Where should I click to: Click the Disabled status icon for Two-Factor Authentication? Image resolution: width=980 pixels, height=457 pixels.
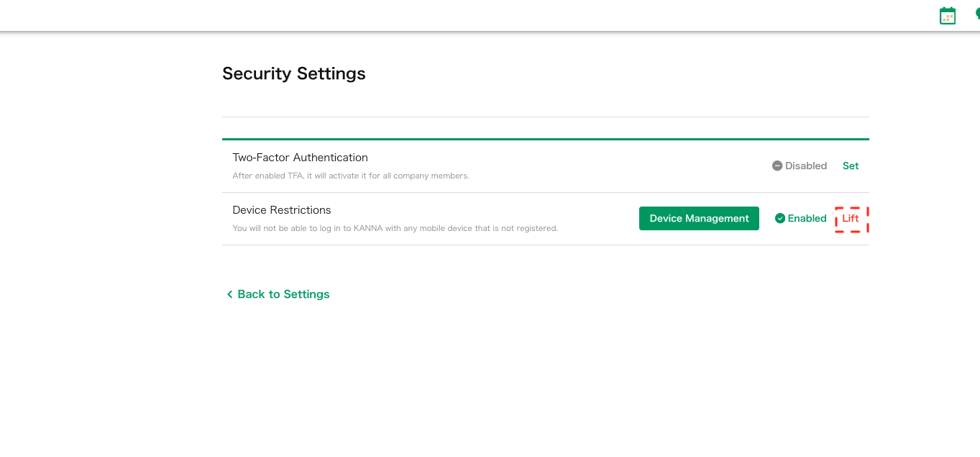(x=777, y=166)
